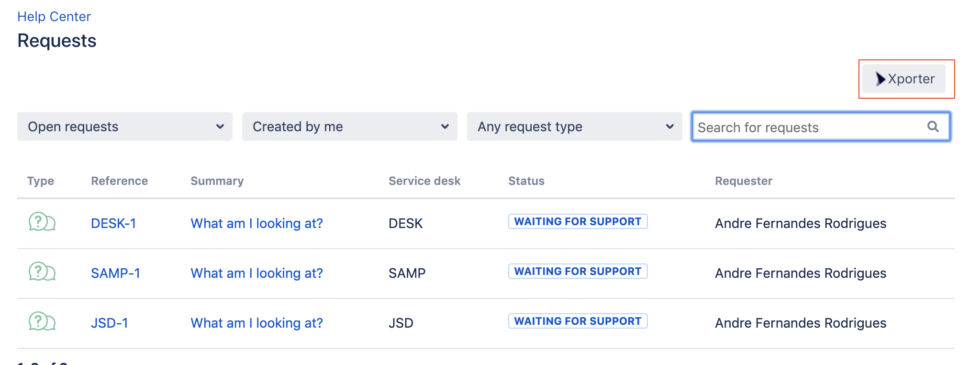The height and width of the screenshot is (365, 980).
Task: Click the DESK-1 request type icon
Action: [42, 222]
